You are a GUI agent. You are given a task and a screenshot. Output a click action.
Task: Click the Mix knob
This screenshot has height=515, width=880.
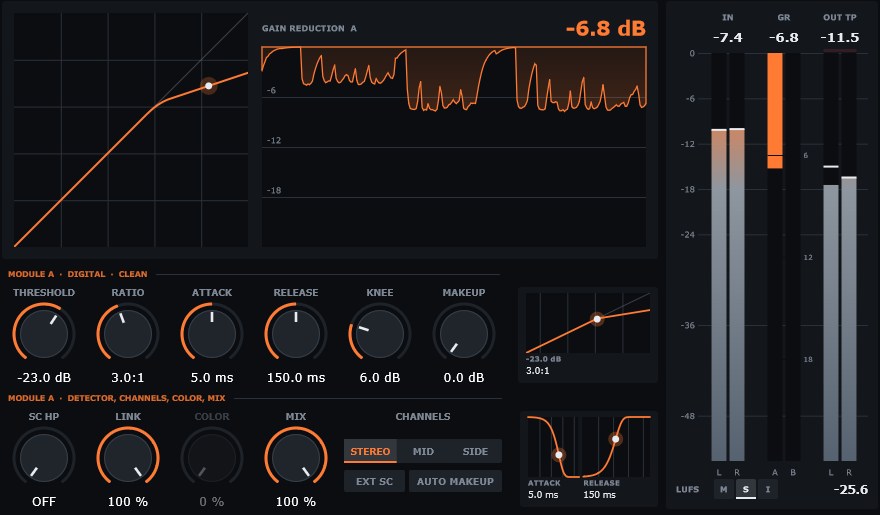296,457
